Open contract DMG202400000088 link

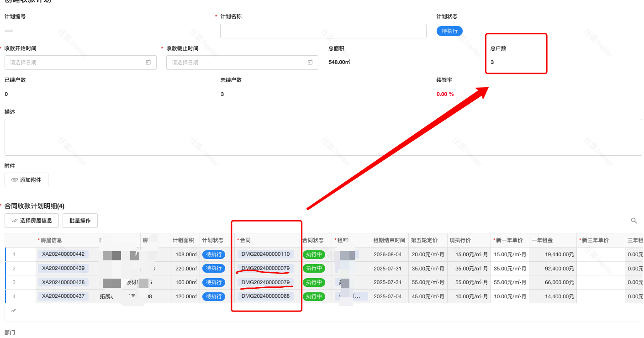[x=265, y=296]
